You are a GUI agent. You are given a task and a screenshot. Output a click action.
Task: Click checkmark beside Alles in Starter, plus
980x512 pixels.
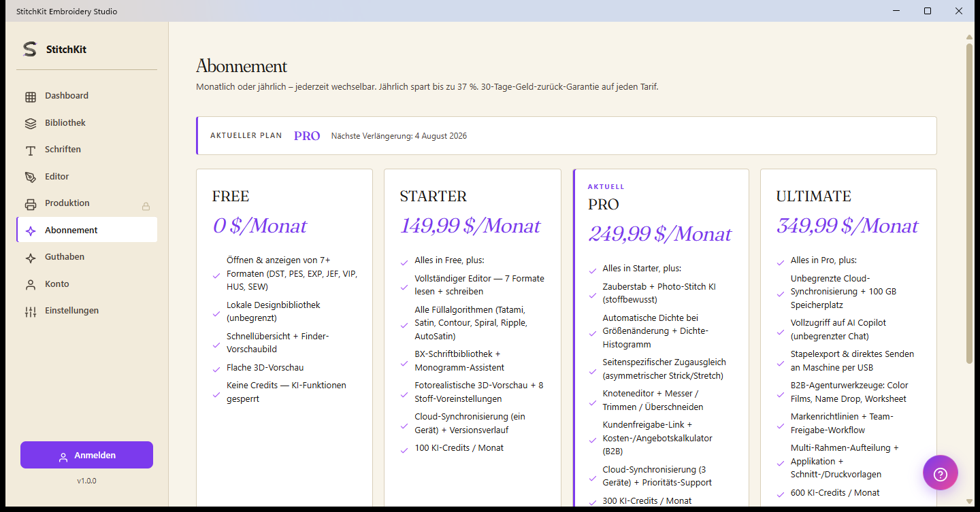(592, 270)
